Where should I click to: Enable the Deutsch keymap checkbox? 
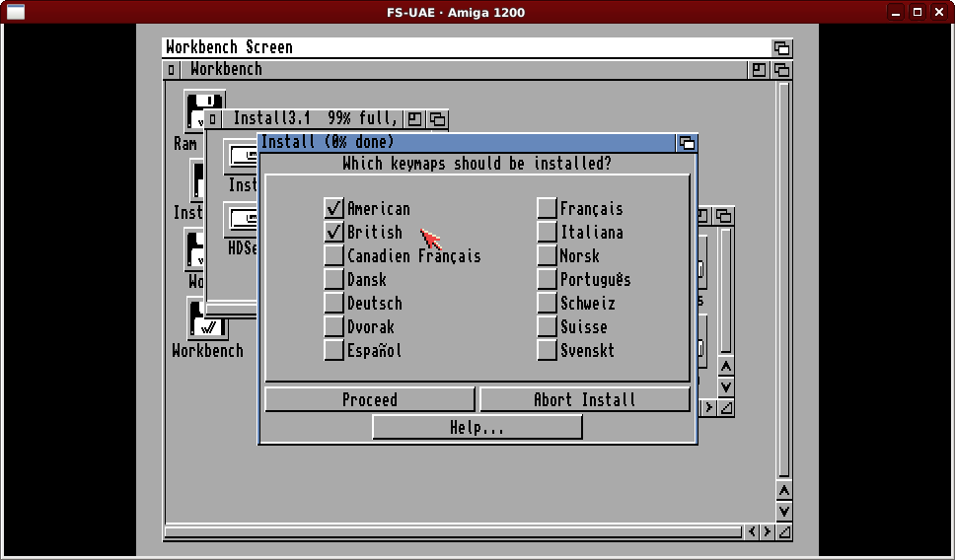[x=333, y=304]
